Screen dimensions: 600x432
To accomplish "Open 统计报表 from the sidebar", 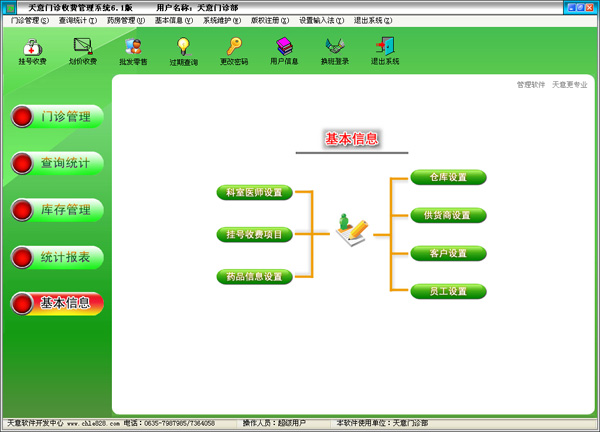I will pos(58,257).
